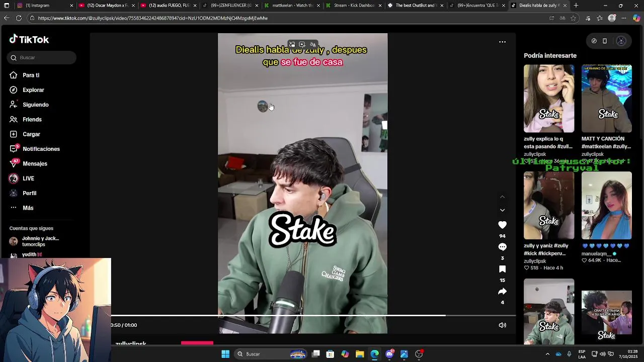Save video with the bookmark icon
This screenshot has height=362, width=644.
[502, 269]
